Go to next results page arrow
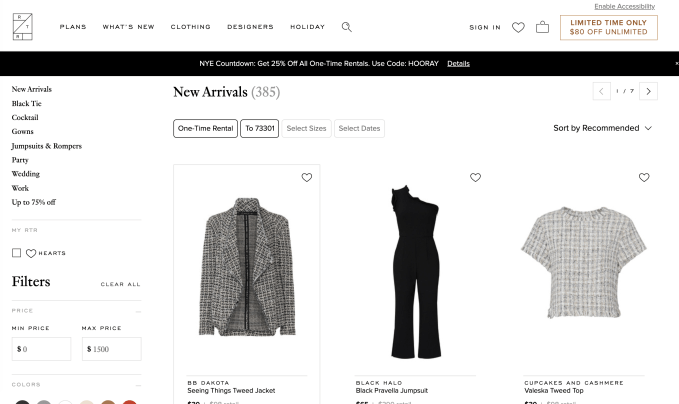 [649, 91]
